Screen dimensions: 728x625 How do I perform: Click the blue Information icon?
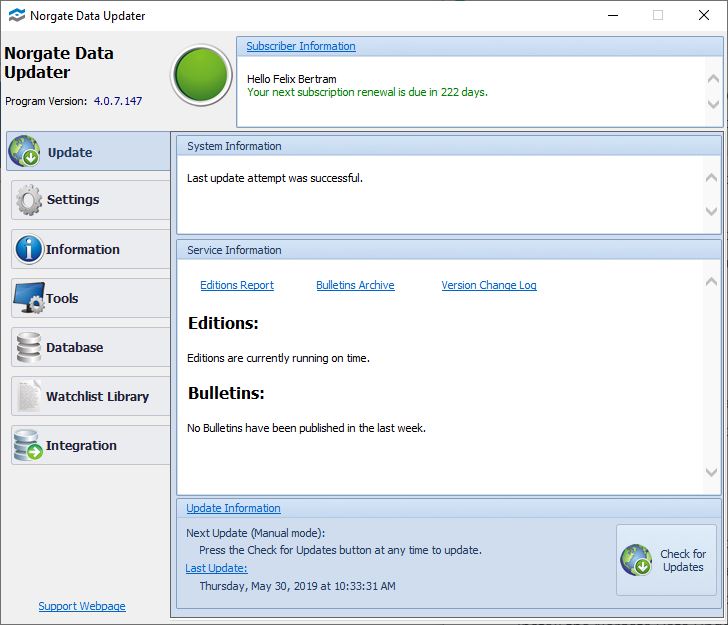click(29, 249)
